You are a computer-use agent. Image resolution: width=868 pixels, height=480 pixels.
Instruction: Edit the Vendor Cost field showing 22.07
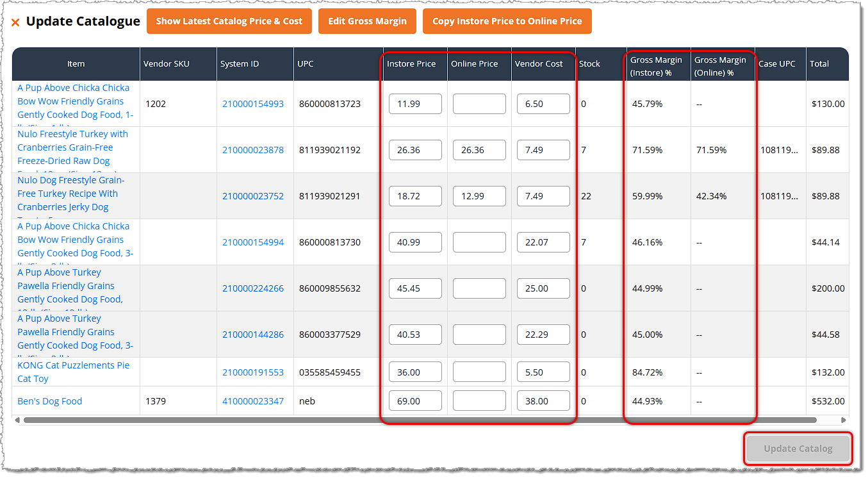543,242
